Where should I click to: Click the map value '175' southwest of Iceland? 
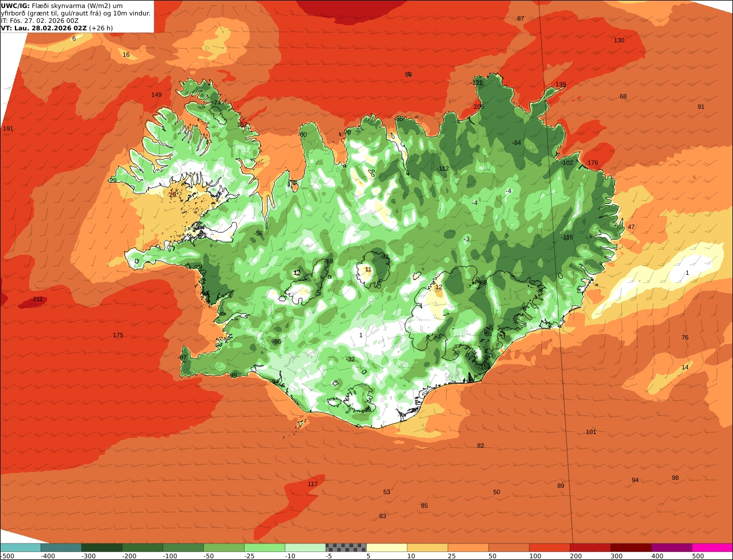tap(118, 335)
